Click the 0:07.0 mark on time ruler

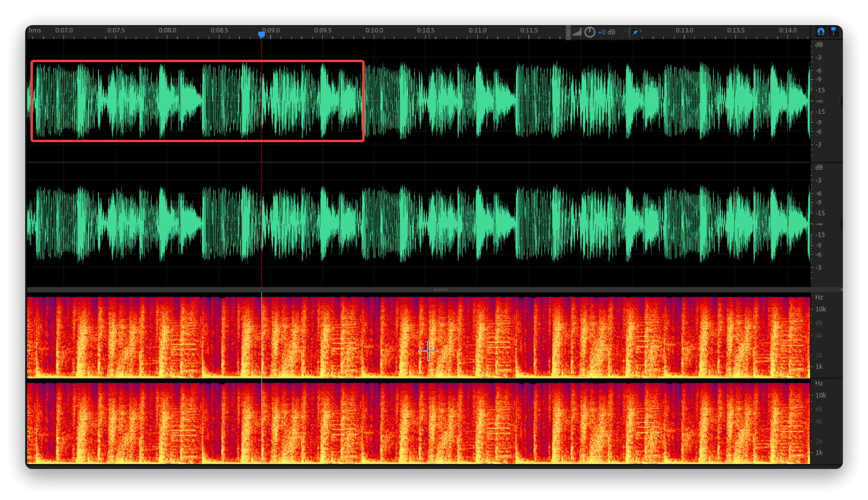[64, 30]
